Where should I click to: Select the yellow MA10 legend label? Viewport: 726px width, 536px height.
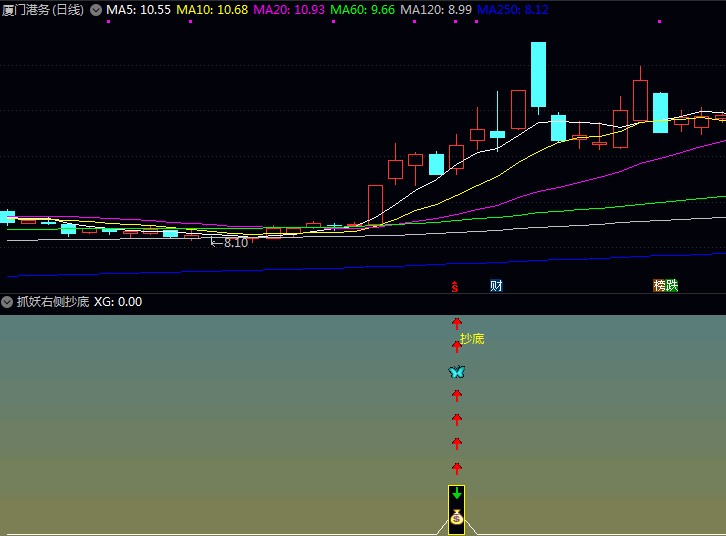(212, 10)
